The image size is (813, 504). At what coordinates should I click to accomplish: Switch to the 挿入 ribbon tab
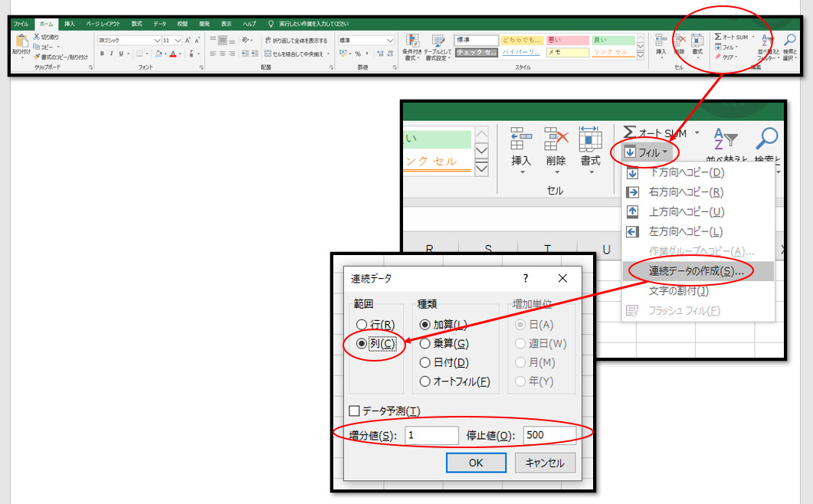point(69,24)
